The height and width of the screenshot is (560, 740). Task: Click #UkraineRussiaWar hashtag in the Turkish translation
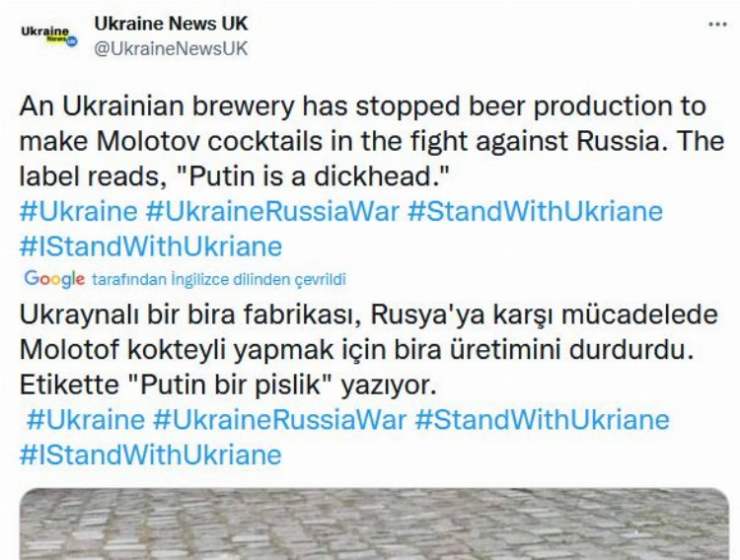point(279,419)
